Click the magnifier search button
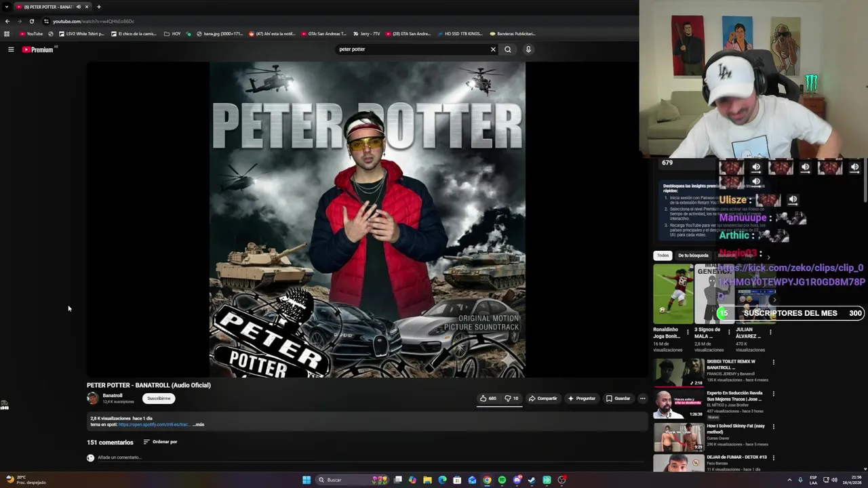868x488 pixels. [x=507, y=49]
